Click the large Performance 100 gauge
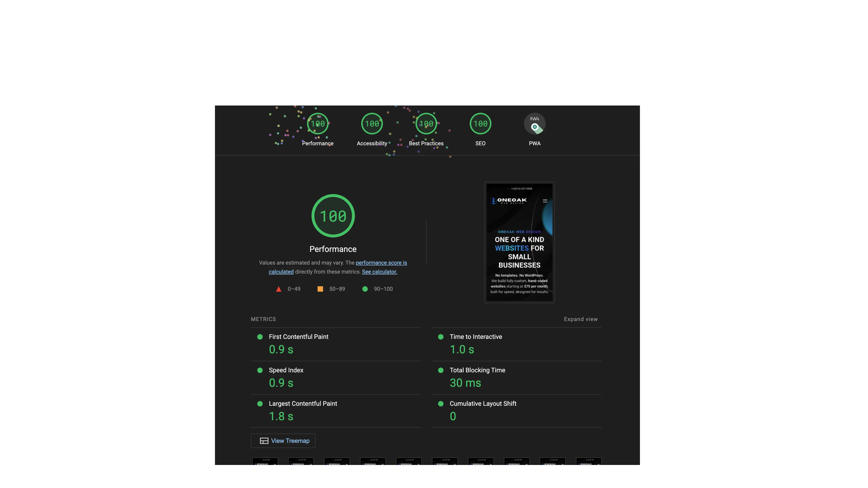868x488 pixels. (333, 216)
